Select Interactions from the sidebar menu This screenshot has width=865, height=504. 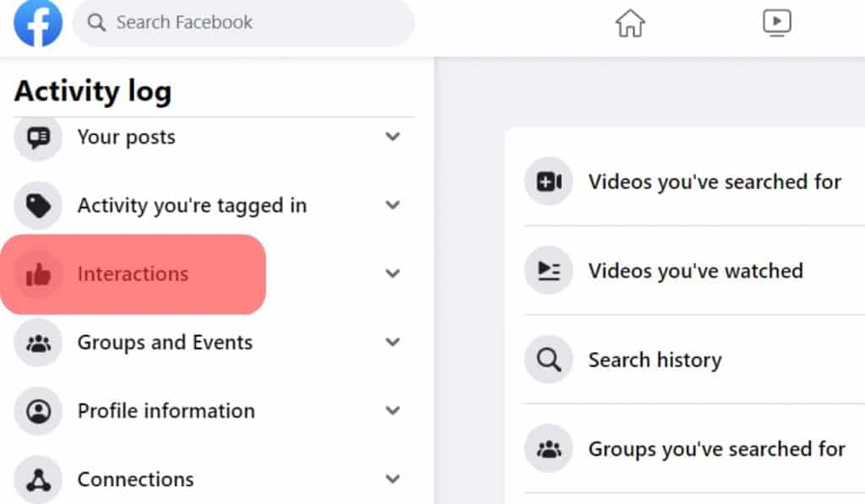133,274
